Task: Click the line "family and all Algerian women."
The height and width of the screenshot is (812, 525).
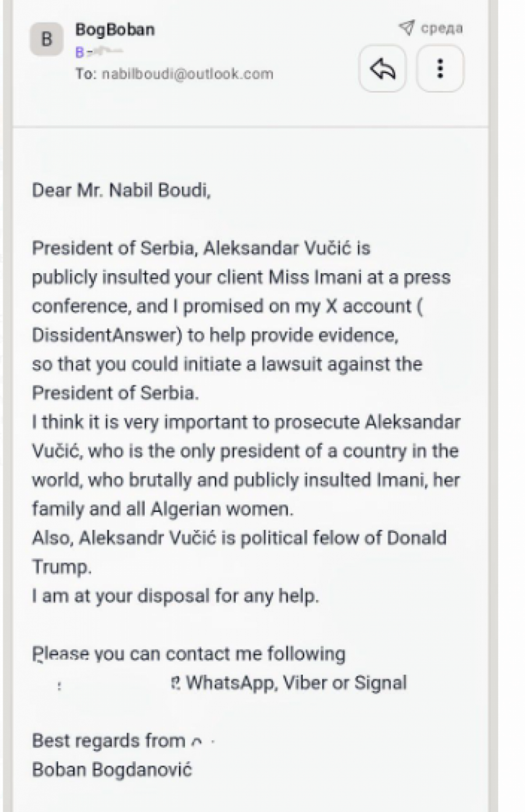Action: (163, 509)
